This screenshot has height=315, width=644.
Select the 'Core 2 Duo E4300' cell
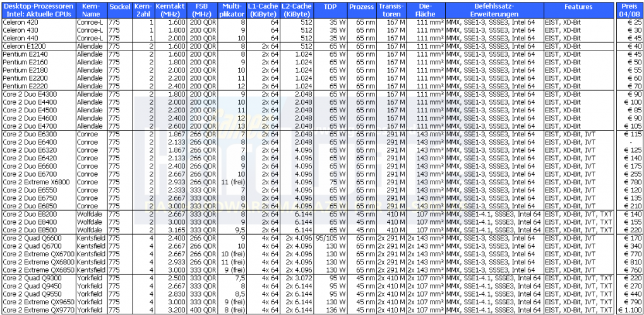pos(39,94)
